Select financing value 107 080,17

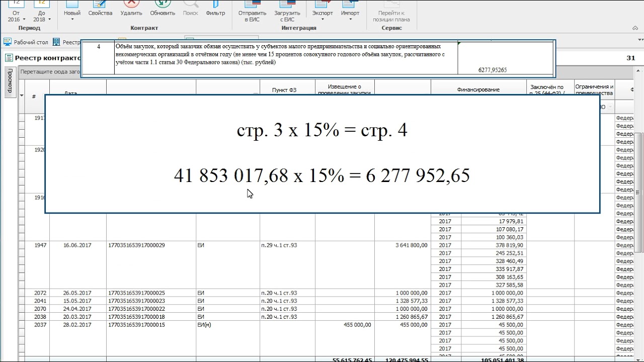(x=507, y=229)
